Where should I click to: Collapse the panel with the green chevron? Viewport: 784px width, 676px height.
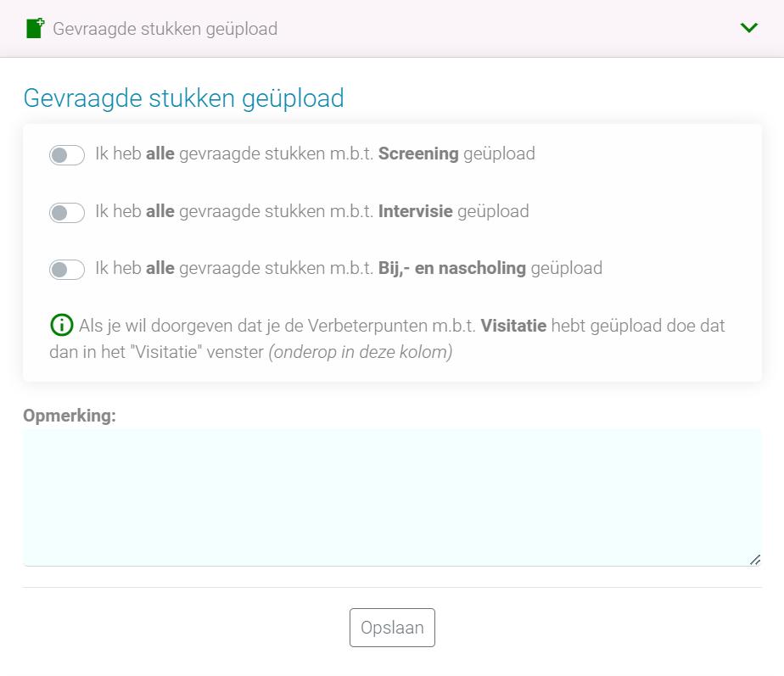coord(748,28)
